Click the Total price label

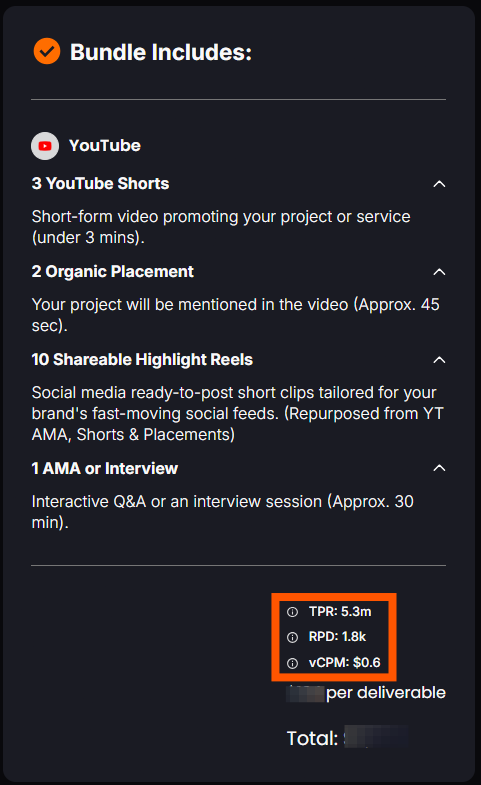click(312, 738)
